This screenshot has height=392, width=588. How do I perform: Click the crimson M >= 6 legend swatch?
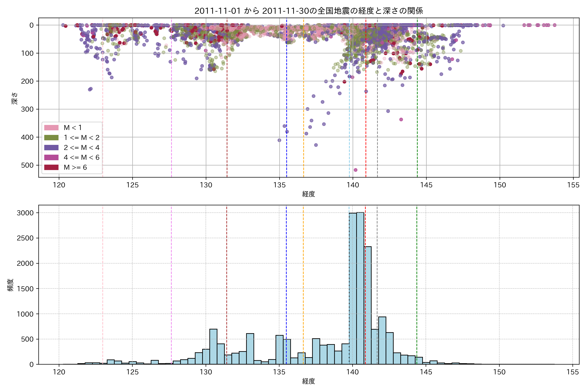point(51,167)
